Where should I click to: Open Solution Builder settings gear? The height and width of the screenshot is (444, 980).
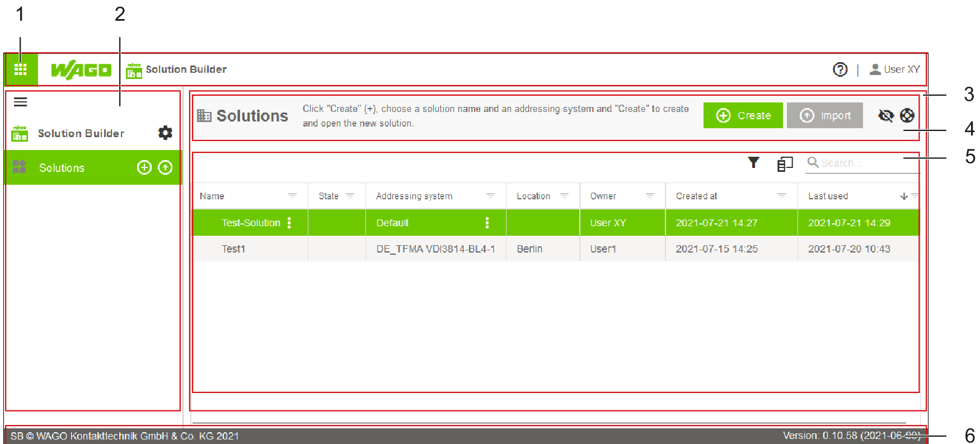(x=165, y=133)
